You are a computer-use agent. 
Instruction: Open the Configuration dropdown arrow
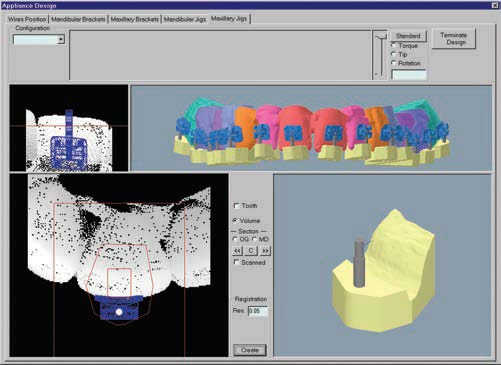point(61,39)
